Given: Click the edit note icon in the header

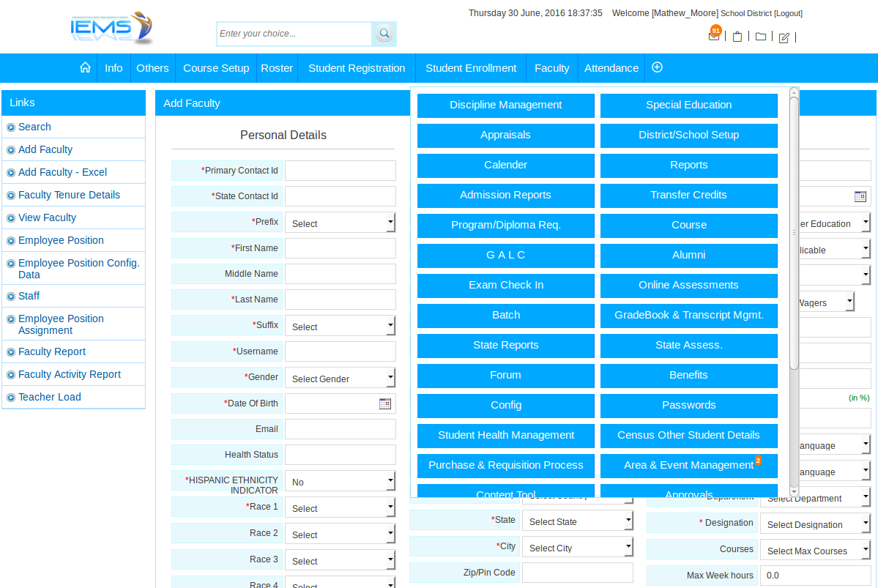Looking at the screenshot, I should (x=784, y=37).
